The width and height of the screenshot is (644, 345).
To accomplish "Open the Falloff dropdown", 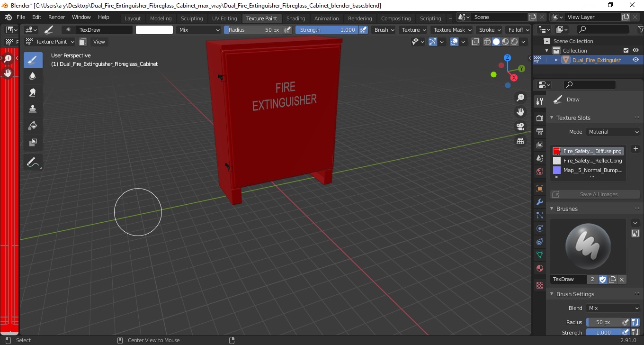I will click(519, 30).
